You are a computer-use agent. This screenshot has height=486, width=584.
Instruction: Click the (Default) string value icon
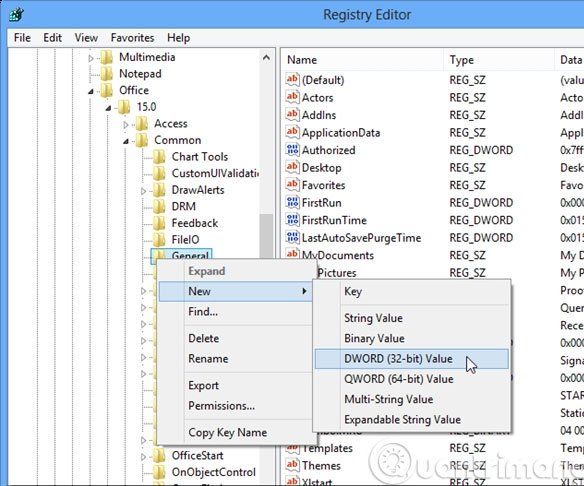coord(292,79)
